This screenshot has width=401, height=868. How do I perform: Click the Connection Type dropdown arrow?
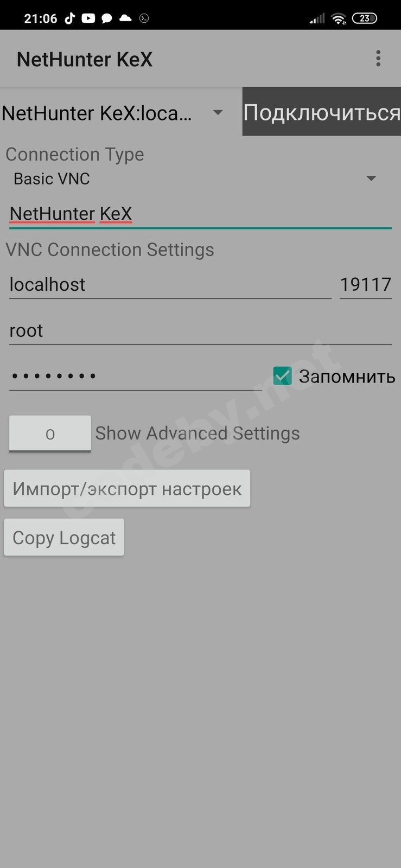pyautogui.click(x=371, y=178)
